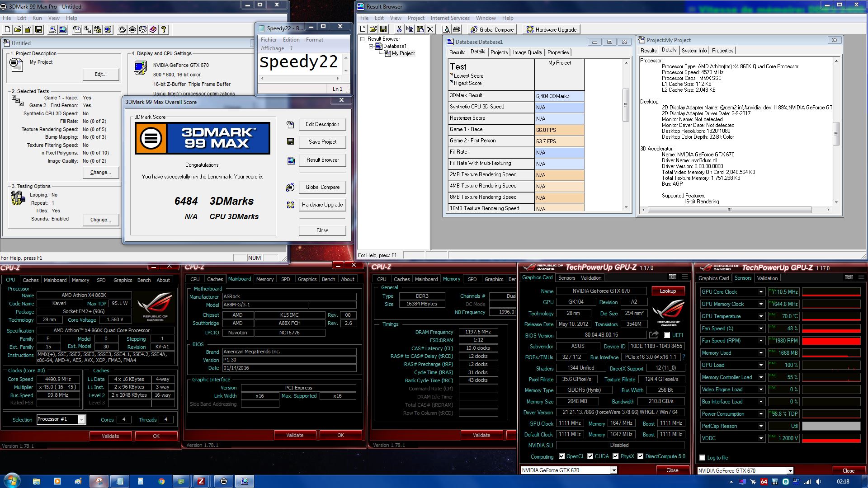Click Paste clipboard icon in Result Browser toolbar
The height and width of the screenshot is (488, 868).
pyautogui.click(x=420, y=29)
